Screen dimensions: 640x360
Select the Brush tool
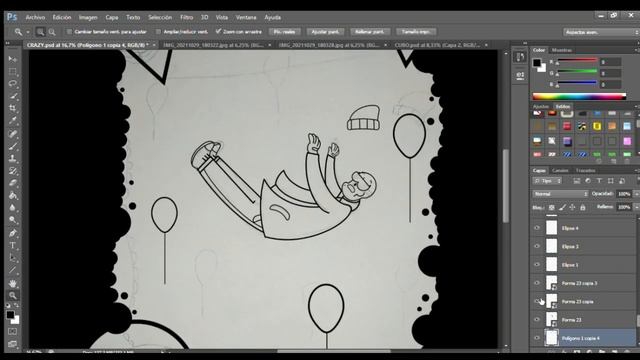click(x=13, y=146)
